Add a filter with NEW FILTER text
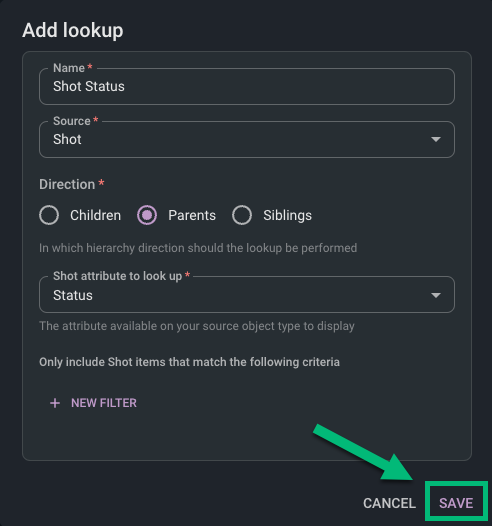The width and height of the screenshot is (492, 526). (x=104, y=403)
